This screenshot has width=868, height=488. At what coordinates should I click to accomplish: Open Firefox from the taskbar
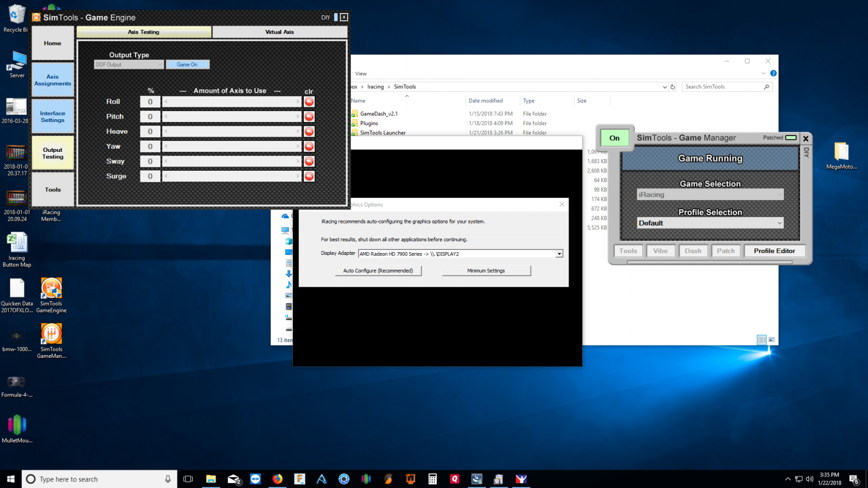click(x=277, y=479)
